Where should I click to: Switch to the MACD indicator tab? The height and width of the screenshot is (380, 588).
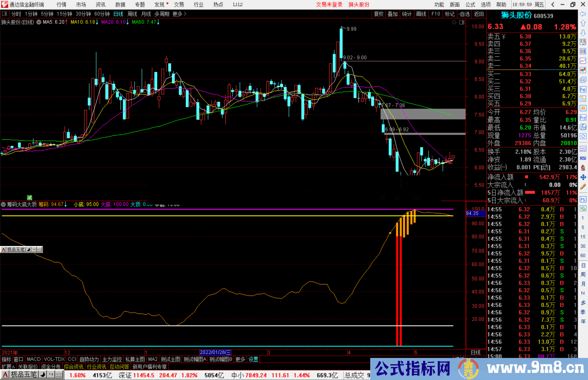(33, 359)
